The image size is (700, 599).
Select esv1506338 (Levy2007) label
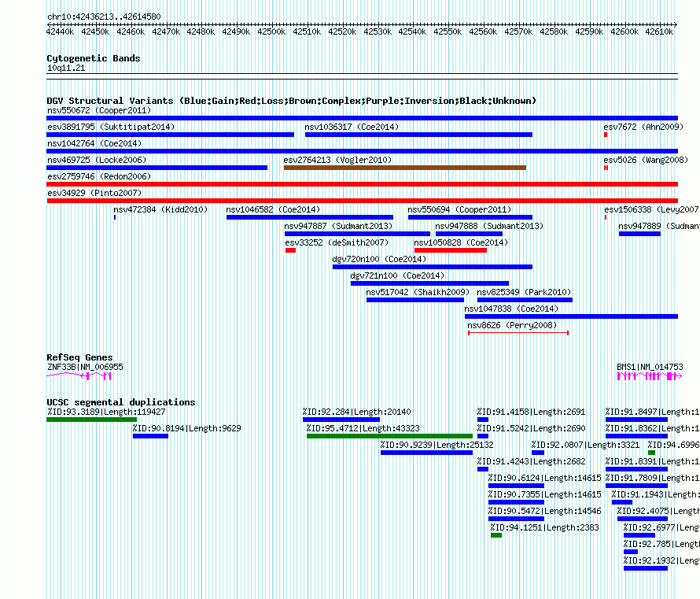tap(651, 209)
